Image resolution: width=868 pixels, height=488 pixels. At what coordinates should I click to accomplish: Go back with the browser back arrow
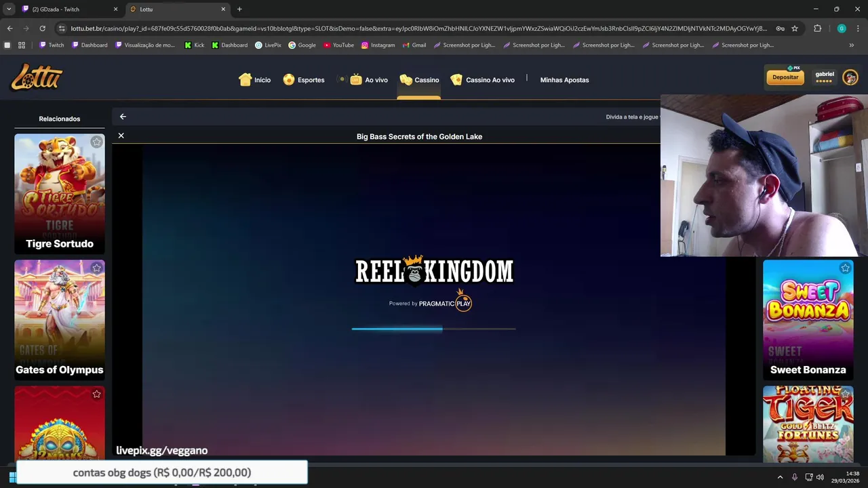(9, 28)
